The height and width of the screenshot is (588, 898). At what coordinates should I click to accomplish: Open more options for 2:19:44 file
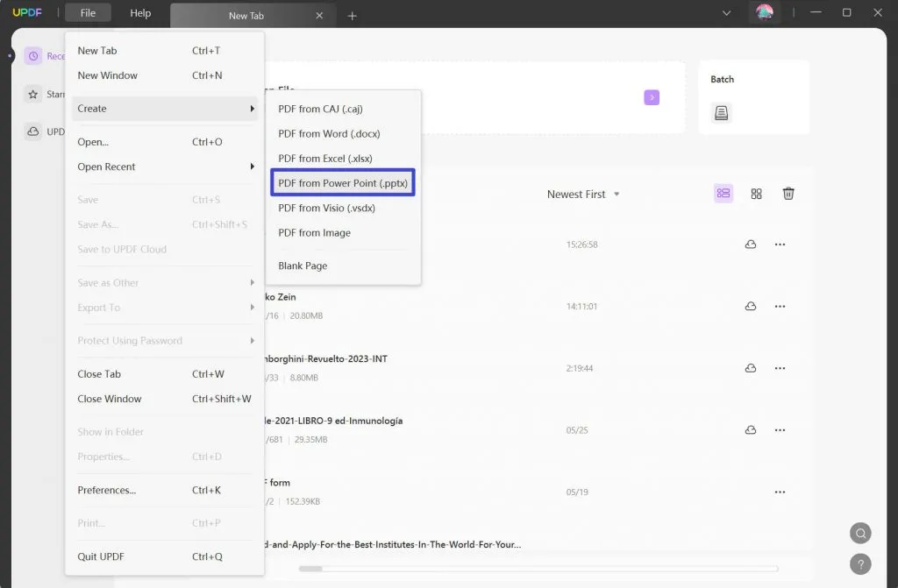(x=780, y=368)
